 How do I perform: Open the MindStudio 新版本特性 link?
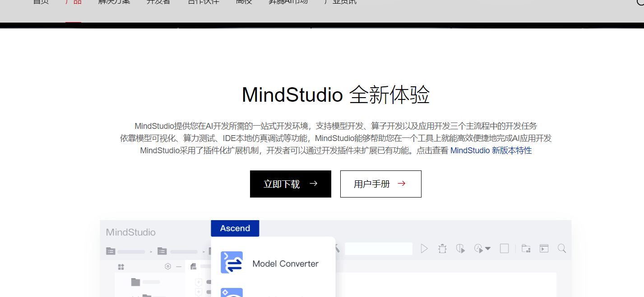click(491, 151)
